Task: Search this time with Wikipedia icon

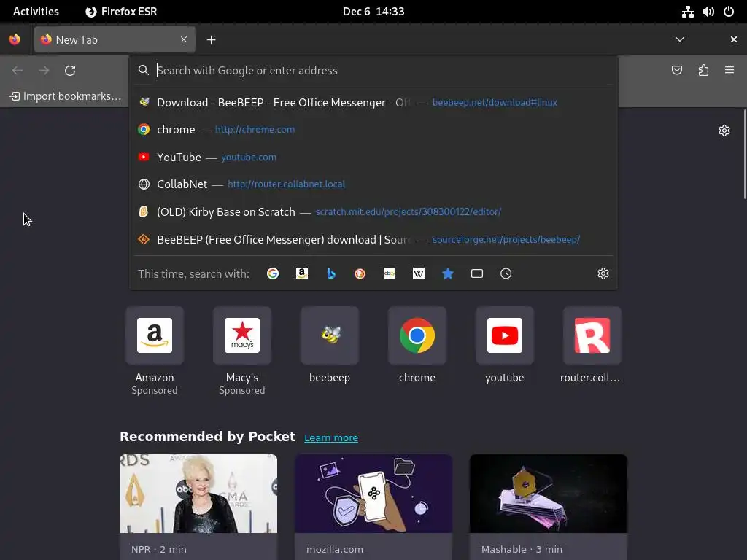Action: coord(418,273)
